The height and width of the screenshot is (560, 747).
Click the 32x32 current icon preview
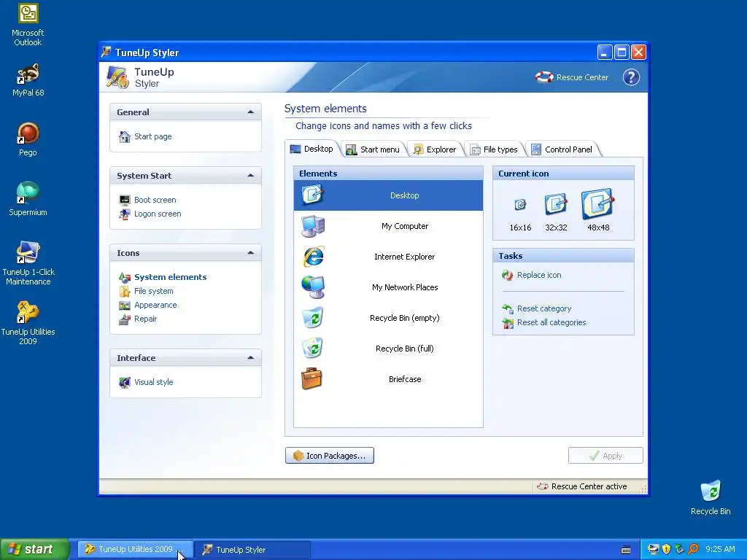[x=556, y=204]
